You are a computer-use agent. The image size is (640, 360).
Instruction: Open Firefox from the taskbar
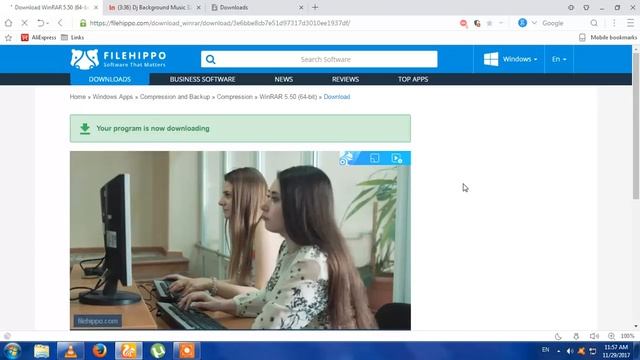coord(99,351)
